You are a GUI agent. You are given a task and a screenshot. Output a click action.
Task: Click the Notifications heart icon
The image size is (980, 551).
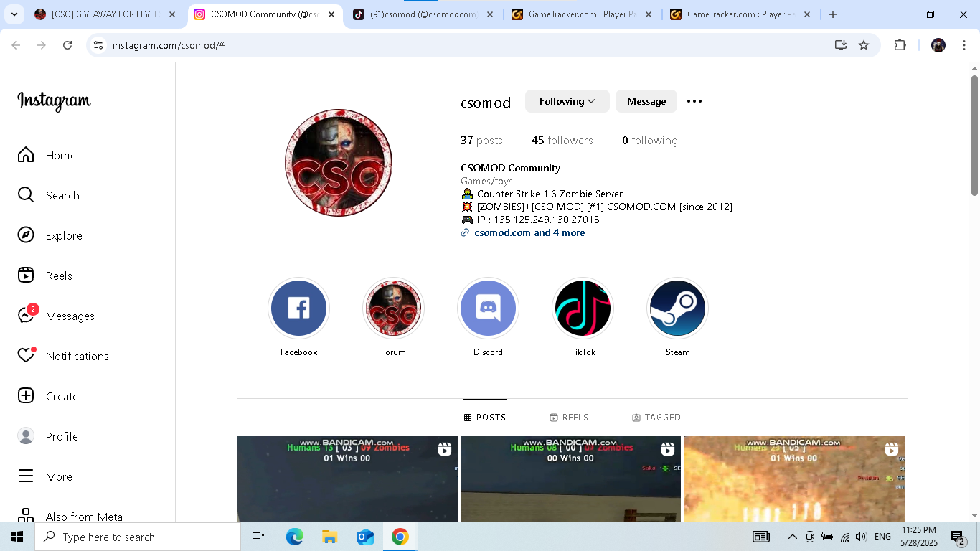(x=27, y=356)
